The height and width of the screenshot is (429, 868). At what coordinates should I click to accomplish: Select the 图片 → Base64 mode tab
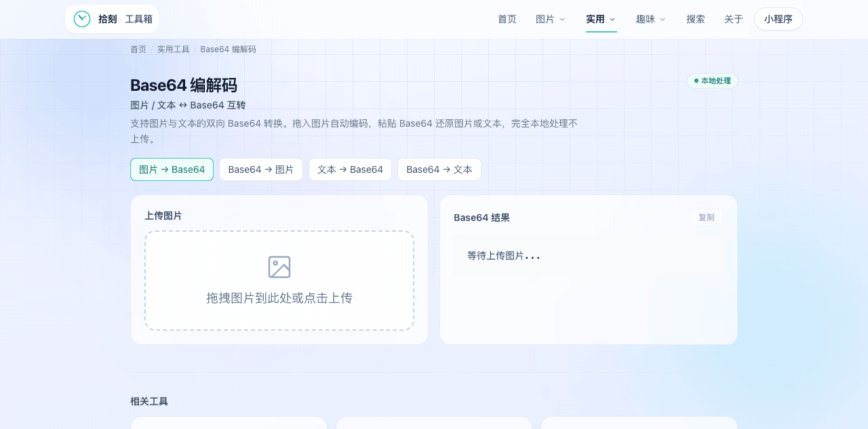pos(172,169)
